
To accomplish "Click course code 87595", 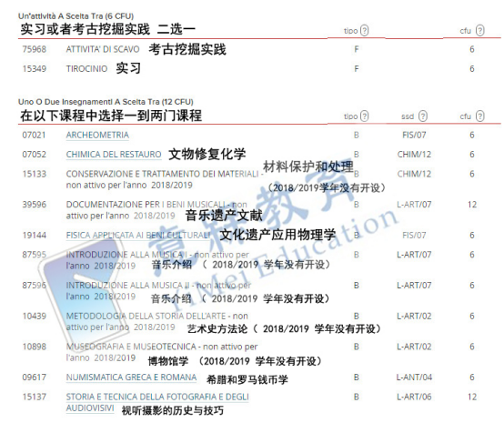I will [34, 255].
